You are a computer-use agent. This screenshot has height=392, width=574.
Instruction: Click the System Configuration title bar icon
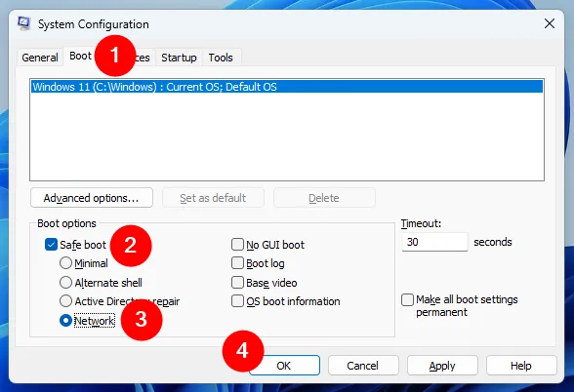pyautogui.click(x=24, y=23)
